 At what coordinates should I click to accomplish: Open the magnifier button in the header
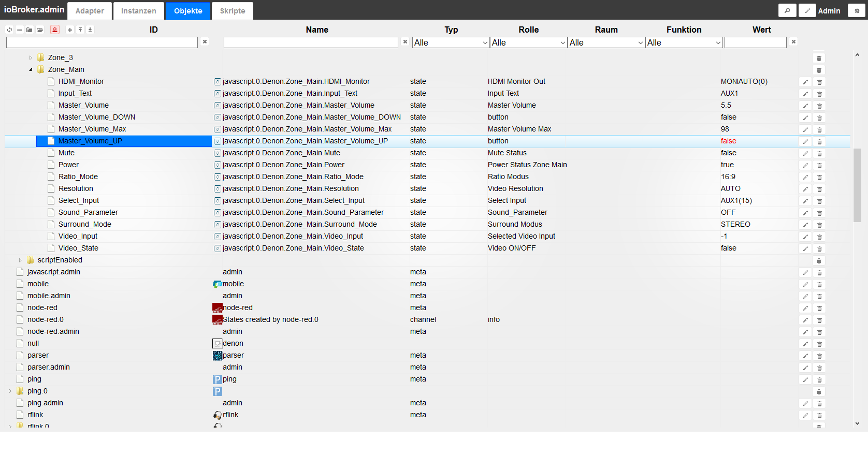(787, 10)
